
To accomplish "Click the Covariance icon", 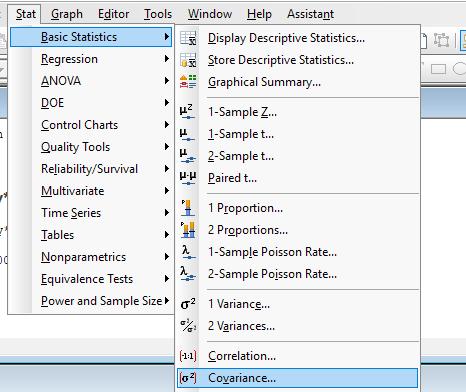I will [188, 378].
